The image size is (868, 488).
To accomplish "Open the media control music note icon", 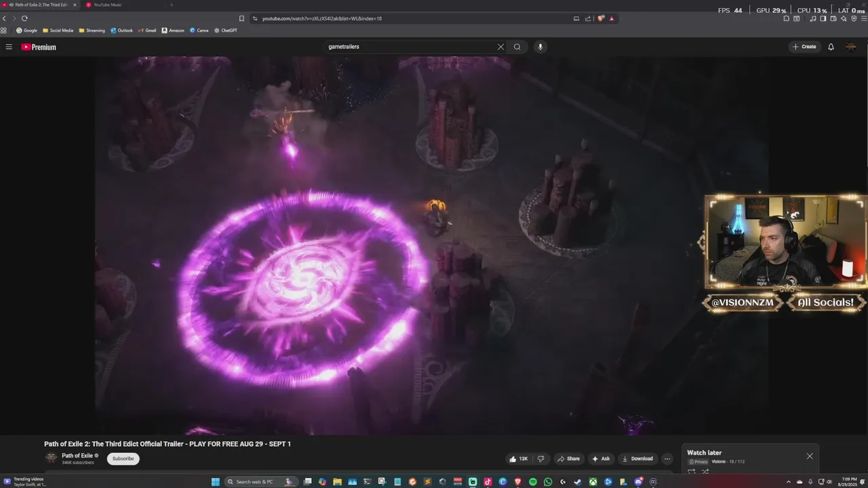I will point(813,18).
